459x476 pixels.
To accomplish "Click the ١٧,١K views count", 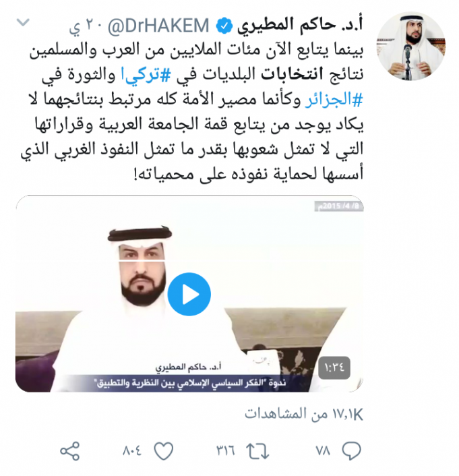I will point(304,414).
